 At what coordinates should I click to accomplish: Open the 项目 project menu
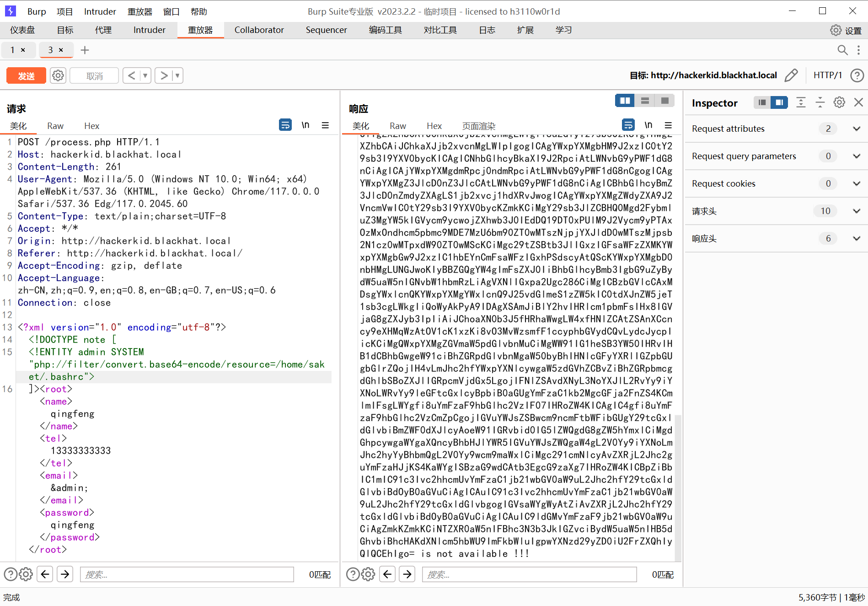[64, 11]
